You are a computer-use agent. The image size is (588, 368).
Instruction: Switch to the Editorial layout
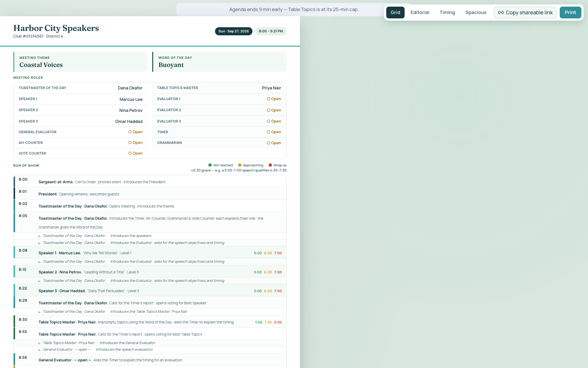(x=420, y=13)
